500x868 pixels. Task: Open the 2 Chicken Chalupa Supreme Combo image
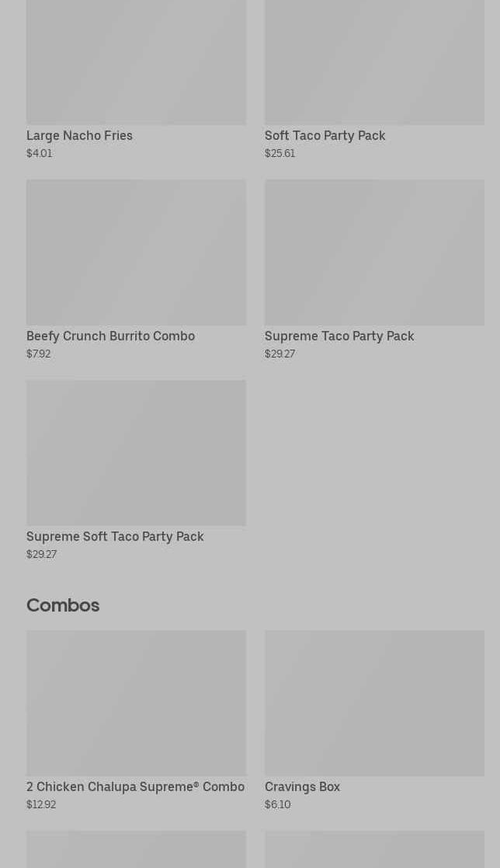pyautogui.click(x=136, y=703)
